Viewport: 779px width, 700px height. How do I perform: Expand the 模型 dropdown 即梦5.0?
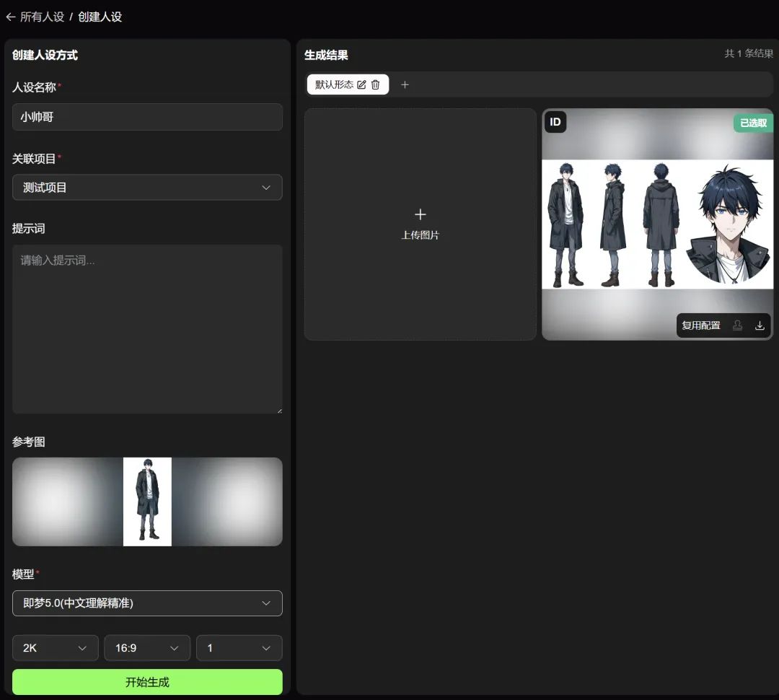(x=147, y=603)
